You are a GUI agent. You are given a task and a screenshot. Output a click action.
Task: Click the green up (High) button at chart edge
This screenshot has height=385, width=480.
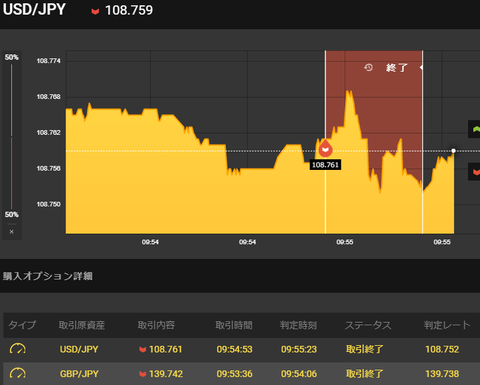[x=475, y=129]
